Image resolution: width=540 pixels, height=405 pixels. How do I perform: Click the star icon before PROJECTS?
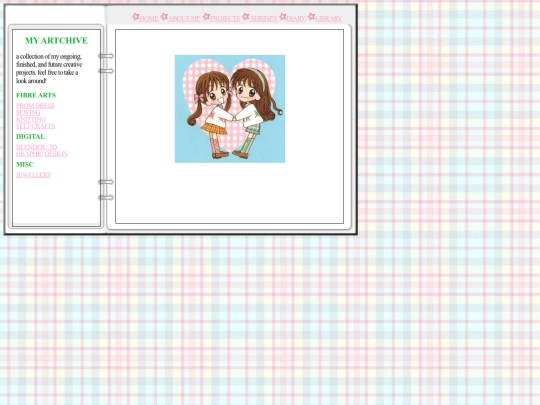(206, 17)
